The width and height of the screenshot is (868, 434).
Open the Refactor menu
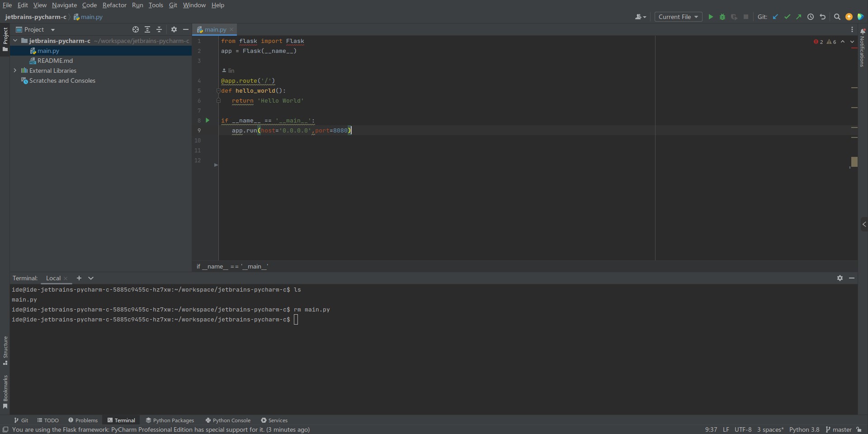click(x=114, y=5)
